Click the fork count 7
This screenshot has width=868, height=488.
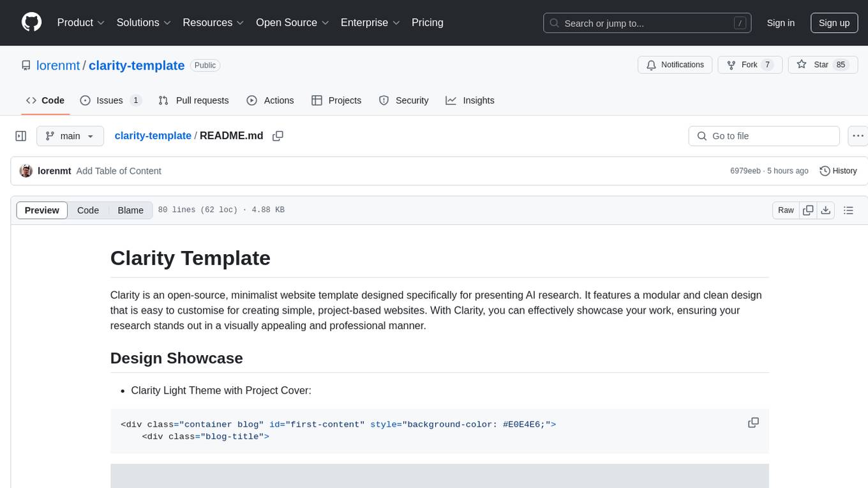click(x=768, y=65)
